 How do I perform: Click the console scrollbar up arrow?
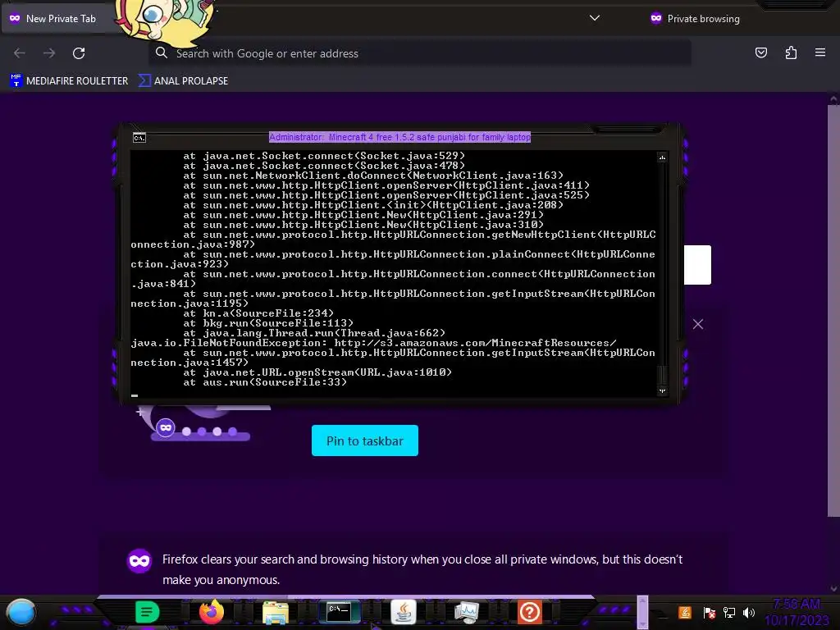click(662, 157)
